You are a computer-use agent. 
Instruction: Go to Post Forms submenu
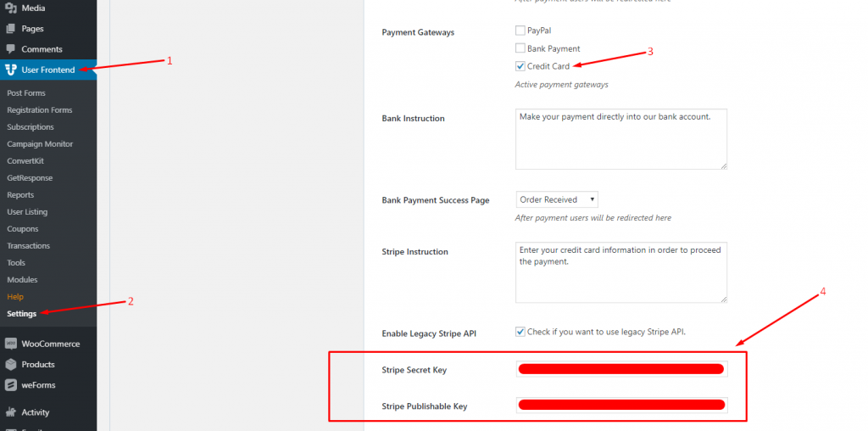(26, 93)
